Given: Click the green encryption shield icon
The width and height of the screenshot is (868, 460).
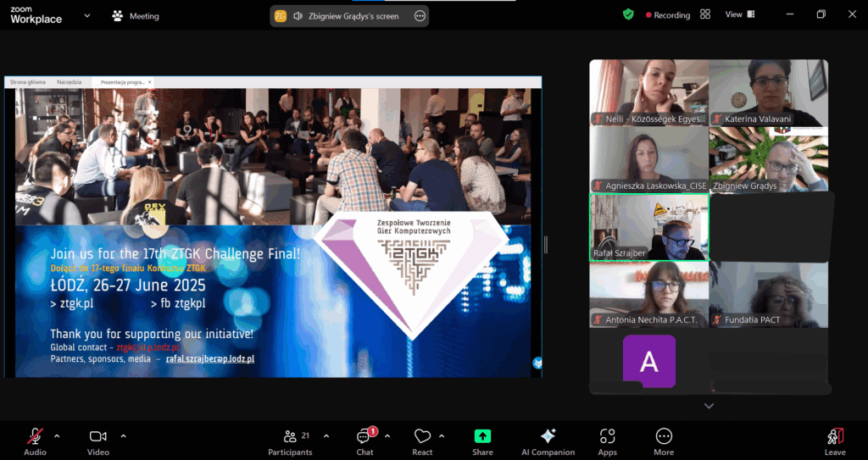Looking at the screenshot, I should pyautogui.click(x=628, y=14).
